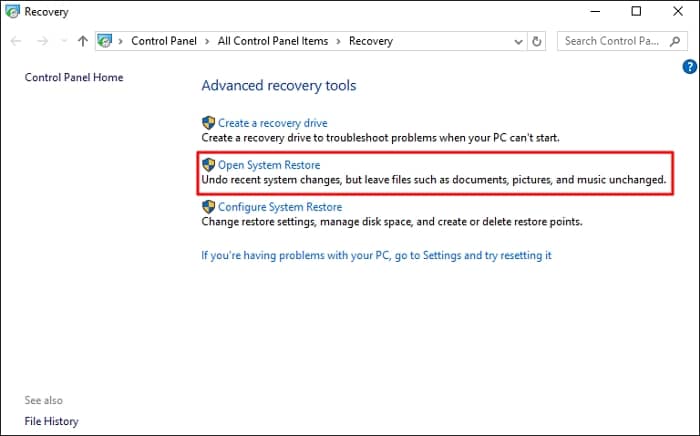The height and width of the screenshot is (436, 700).
Task: Open Help with the blue question mark
Action: click(x=690, y=67)
